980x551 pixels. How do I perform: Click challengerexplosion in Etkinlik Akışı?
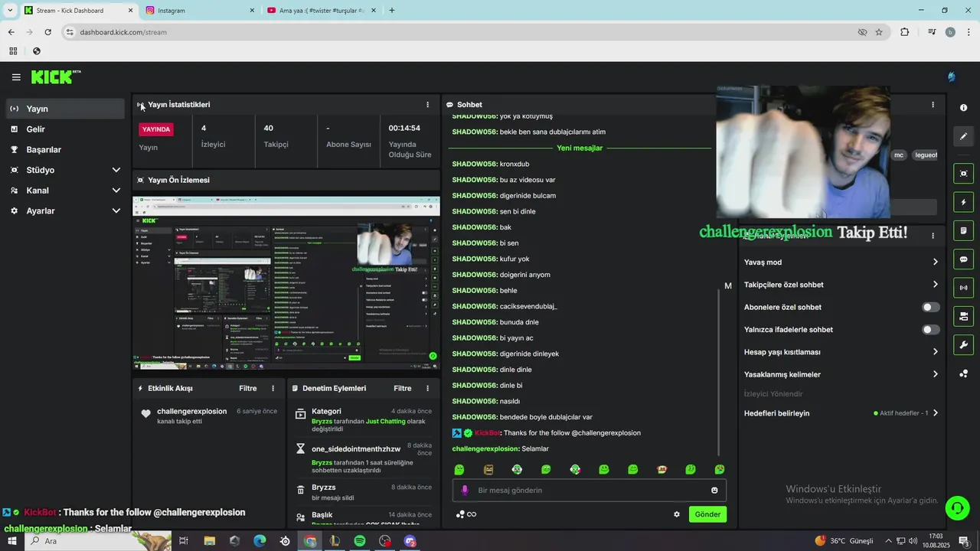pos(191,412)
